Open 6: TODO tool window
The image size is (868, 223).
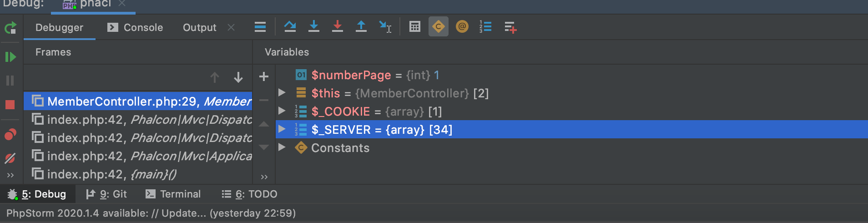249,194
